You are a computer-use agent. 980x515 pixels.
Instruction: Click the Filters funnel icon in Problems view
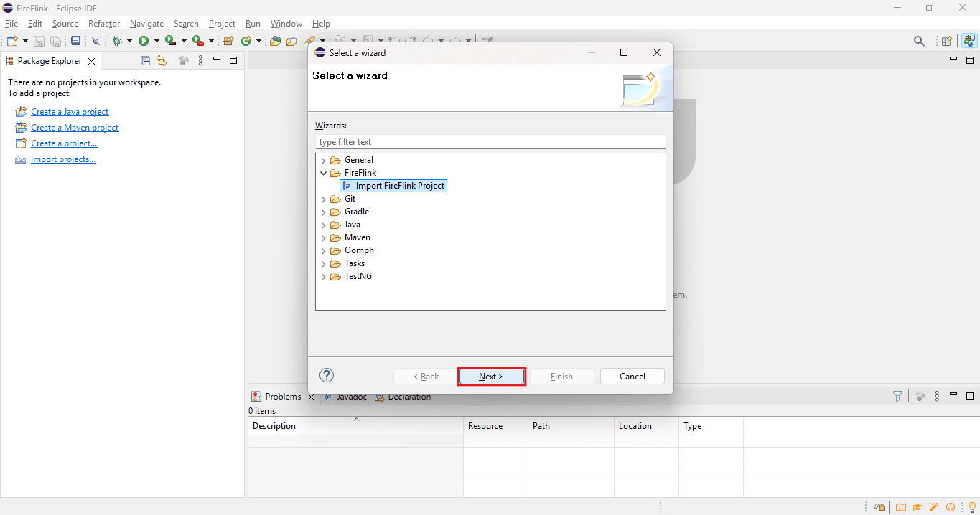tap(897, 396)
